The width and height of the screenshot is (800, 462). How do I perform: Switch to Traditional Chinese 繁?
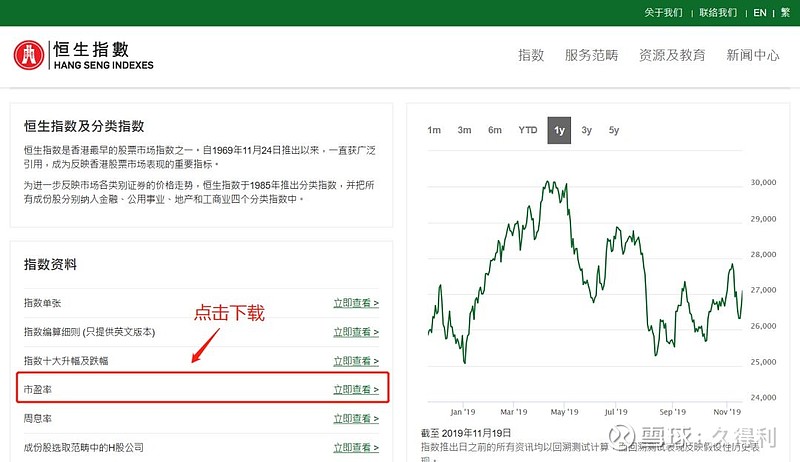(x=785, y=13)
